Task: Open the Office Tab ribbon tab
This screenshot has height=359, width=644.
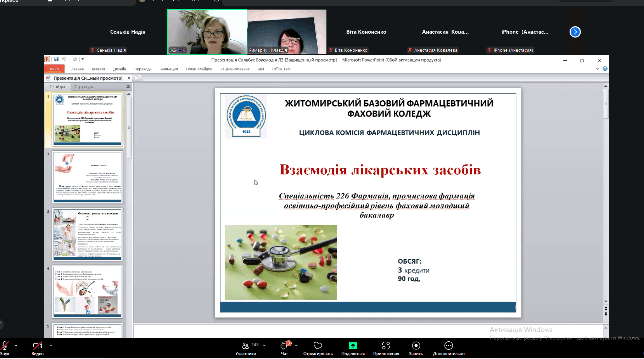Action: (x=281, y=69)
